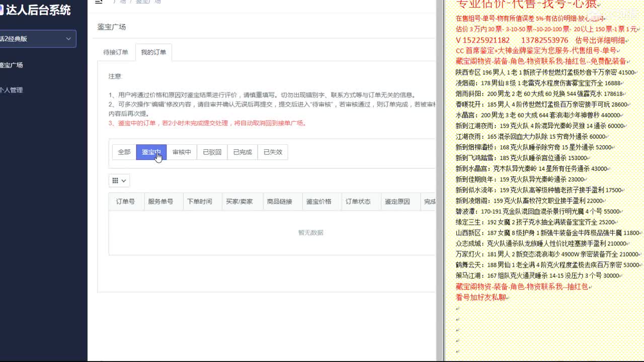Select the 已完成 order filter
The image size is (644, 362).
tap(242, 152)
